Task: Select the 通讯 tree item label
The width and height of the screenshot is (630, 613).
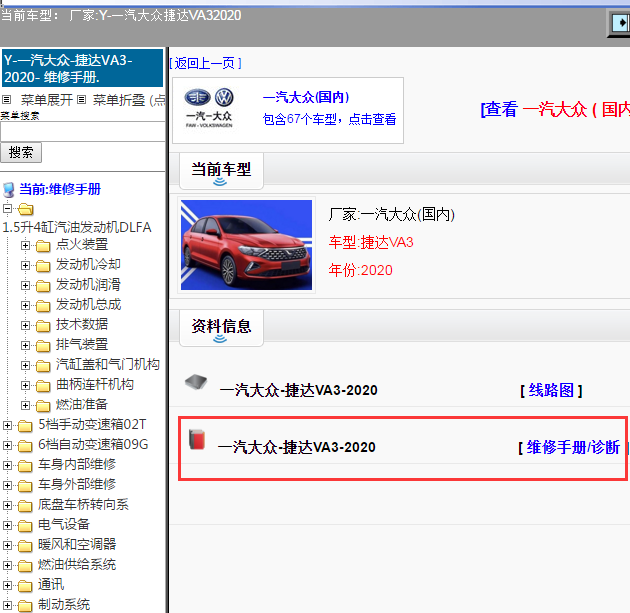Action: pos(51,585)
